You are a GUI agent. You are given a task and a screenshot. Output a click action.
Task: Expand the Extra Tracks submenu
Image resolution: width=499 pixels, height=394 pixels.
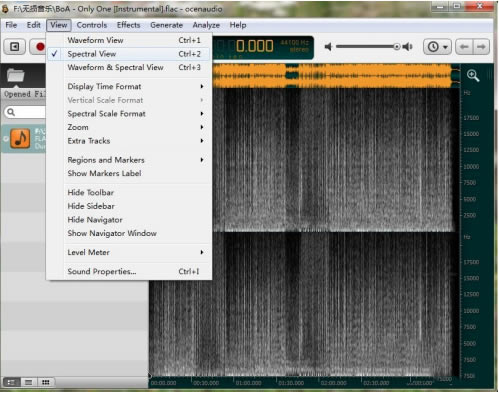129,141
